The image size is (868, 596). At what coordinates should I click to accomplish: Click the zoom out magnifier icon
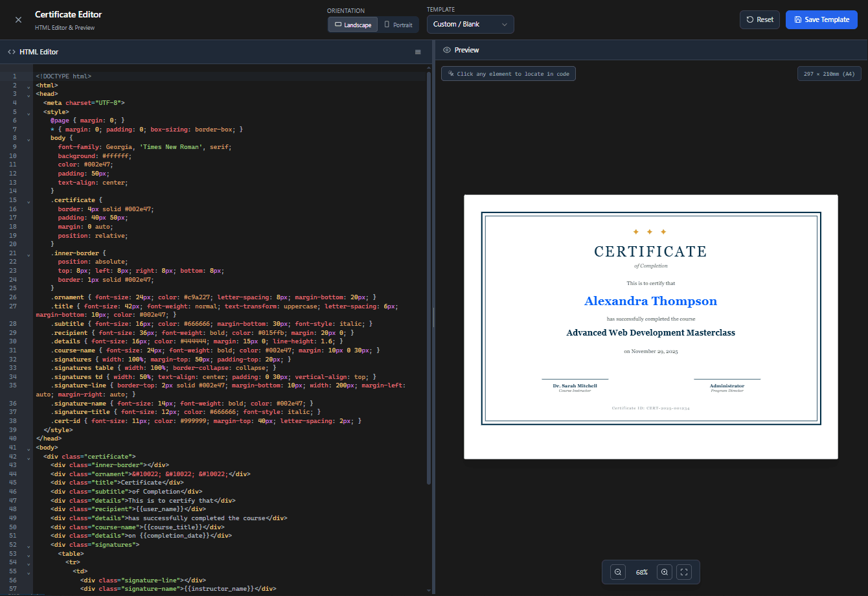pyautogui.click(x=618, y=572)
